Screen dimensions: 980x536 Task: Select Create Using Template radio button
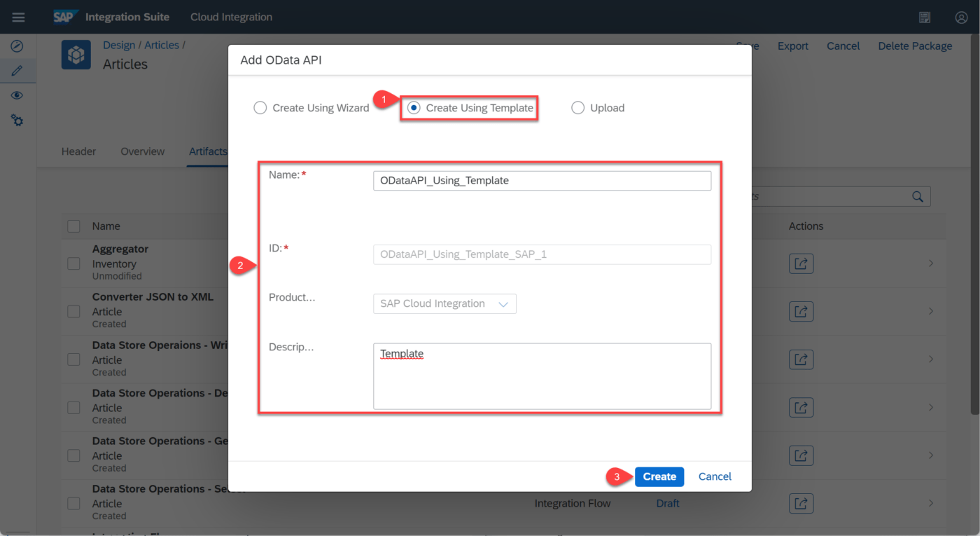pos(414,108)
